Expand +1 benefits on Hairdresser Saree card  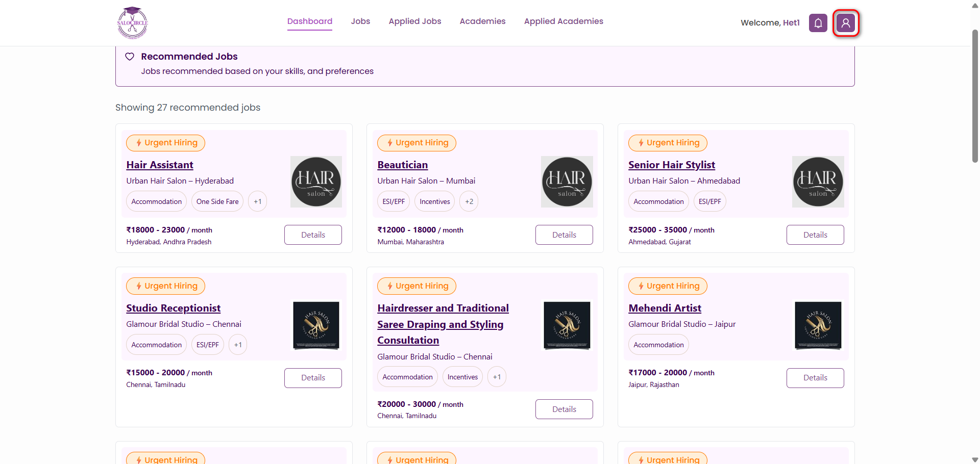click(497, 377)
